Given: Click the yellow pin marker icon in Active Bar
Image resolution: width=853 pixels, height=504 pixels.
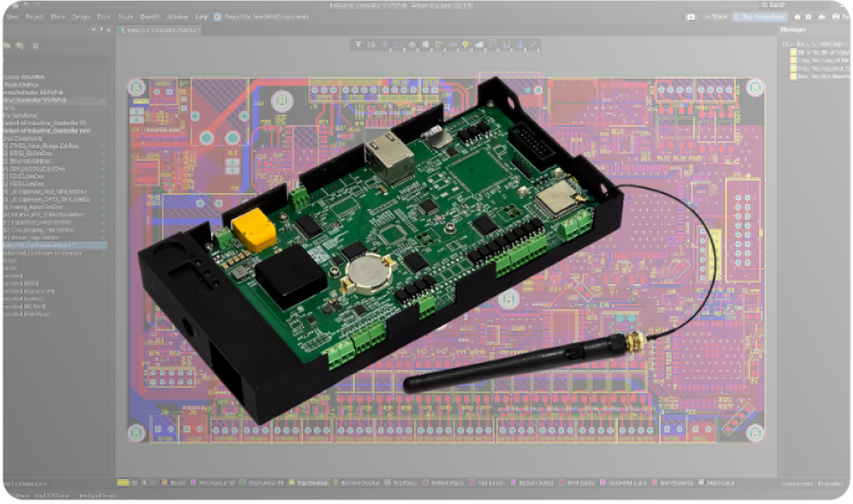Looking at the screenshot, I should [465, 44].
